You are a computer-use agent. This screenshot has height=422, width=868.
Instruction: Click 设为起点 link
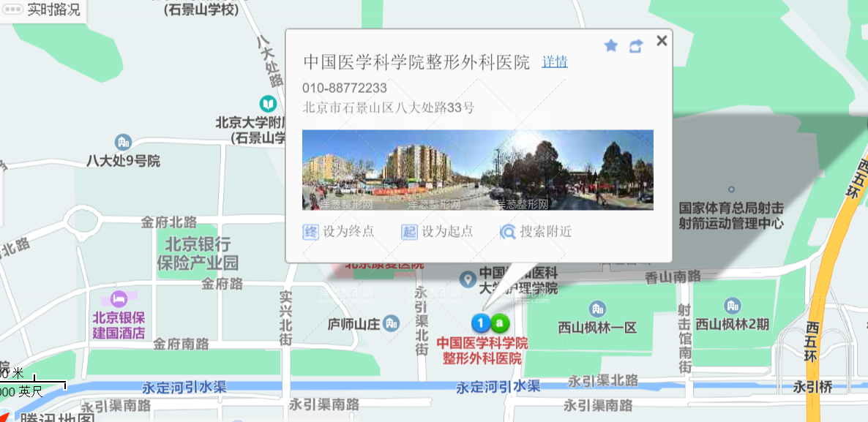[447, 232]
